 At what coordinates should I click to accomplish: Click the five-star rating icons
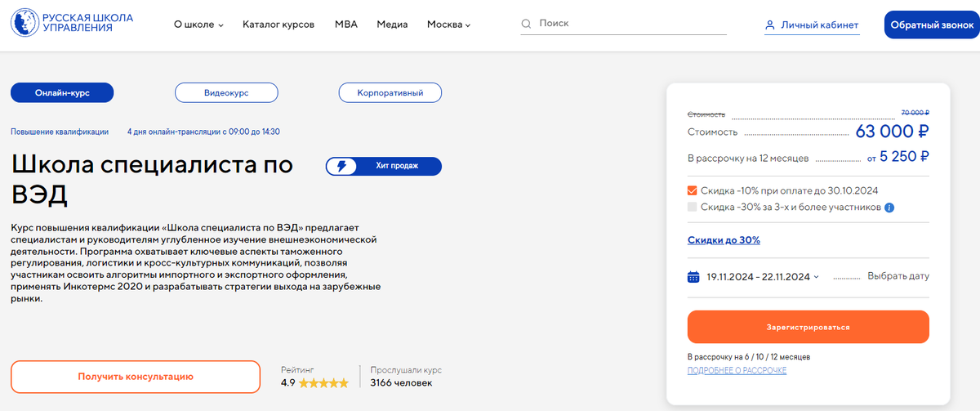(x=324, y=382)
